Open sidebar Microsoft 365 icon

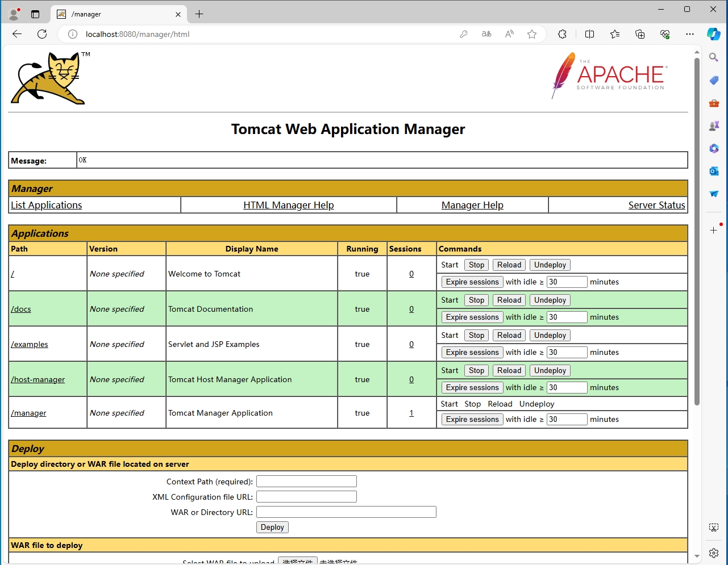[x=714, y=148]
